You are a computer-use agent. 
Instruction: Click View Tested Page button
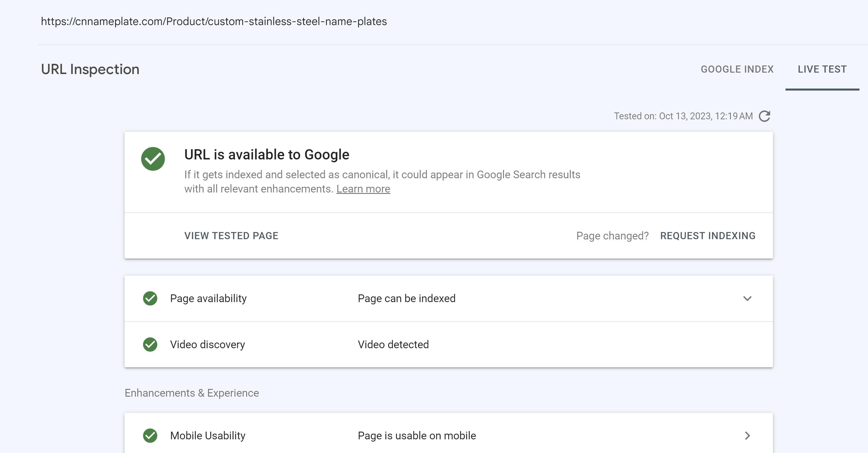click(x=231, y=236)
